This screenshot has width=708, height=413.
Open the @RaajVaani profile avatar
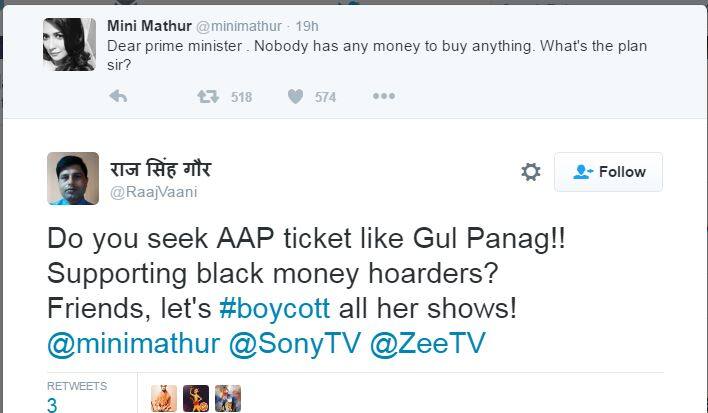point(73,178)
